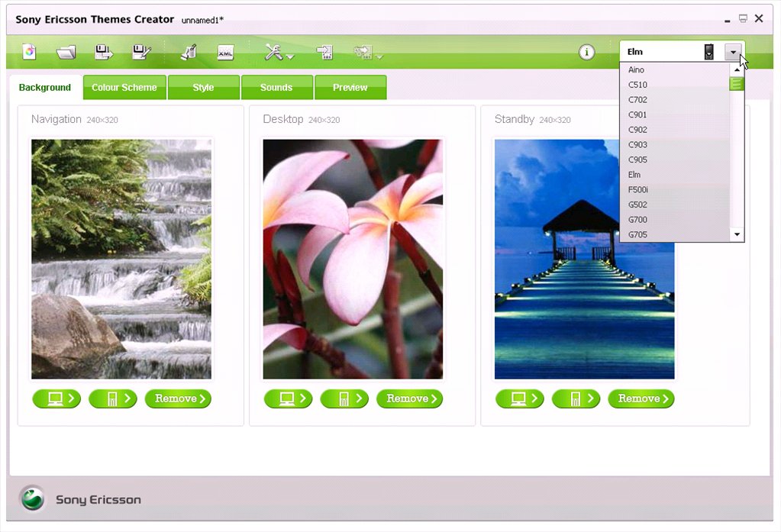Viewport: 781px width, 532px height.
Task: Open a theme using the folder icon
Action: [66, 52]
